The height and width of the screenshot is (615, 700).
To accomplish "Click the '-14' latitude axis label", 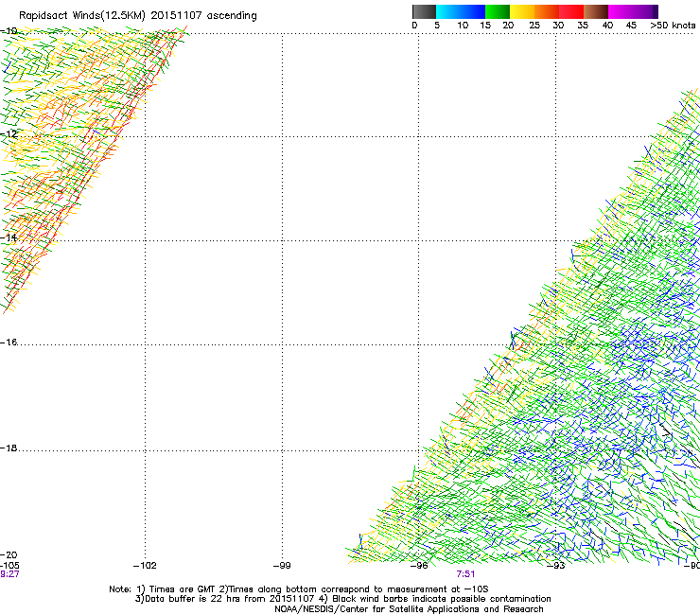I will pyautogui.click(x=9, y=237).
